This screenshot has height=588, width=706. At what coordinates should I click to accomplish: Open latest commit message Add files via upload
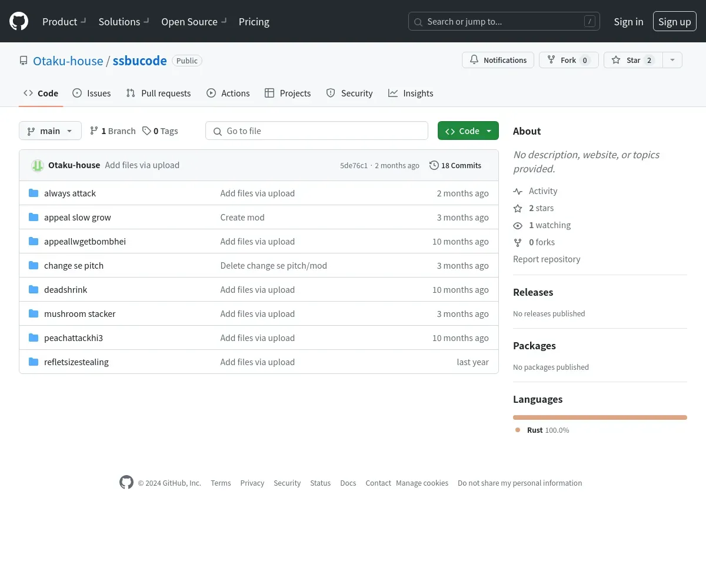142,165
